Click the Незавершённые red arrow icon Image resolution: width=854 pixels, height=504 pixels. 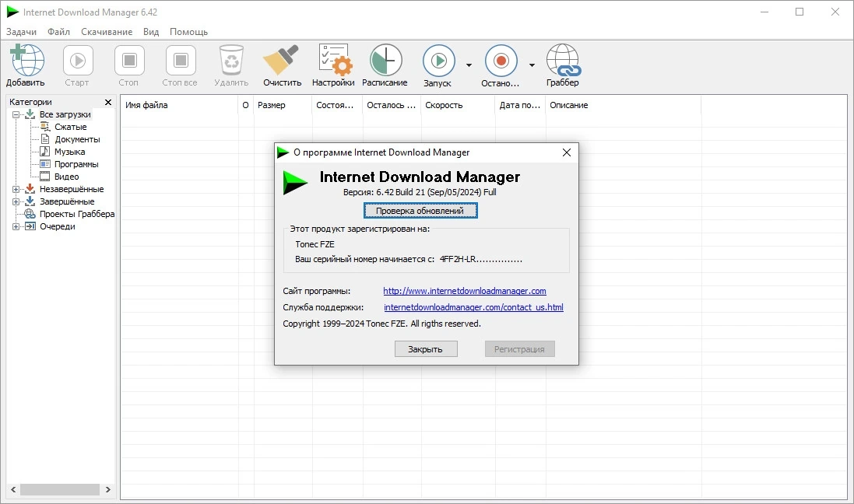[30, 189]
